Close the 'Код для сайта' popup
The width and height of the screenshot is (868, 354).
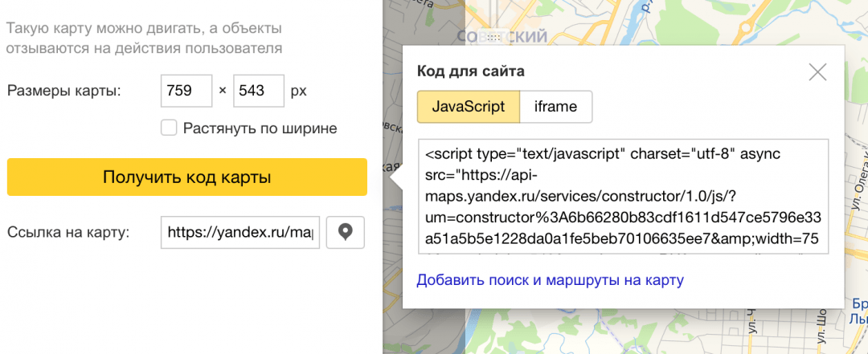pos(817,72)
